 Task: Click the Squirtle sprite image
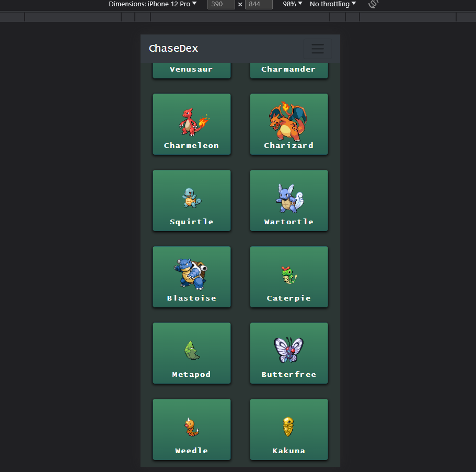[192, 197]
